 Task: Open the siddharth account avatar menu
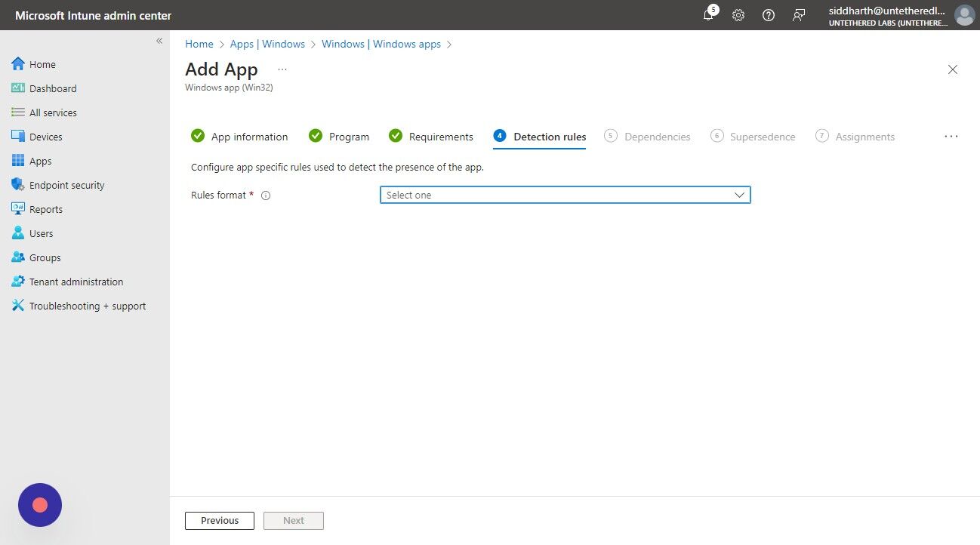(x=965, y=14)
